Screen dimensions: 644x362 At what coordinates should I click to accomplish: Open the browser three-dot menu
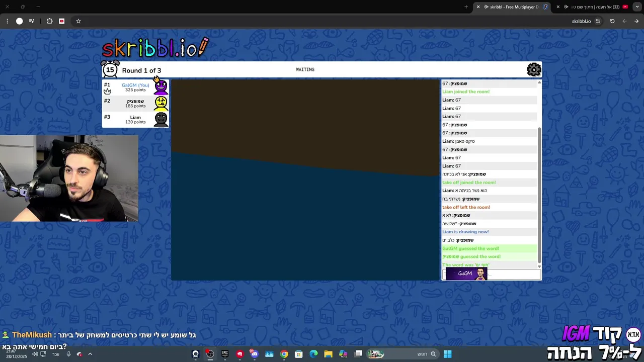(x=7, y=21)
